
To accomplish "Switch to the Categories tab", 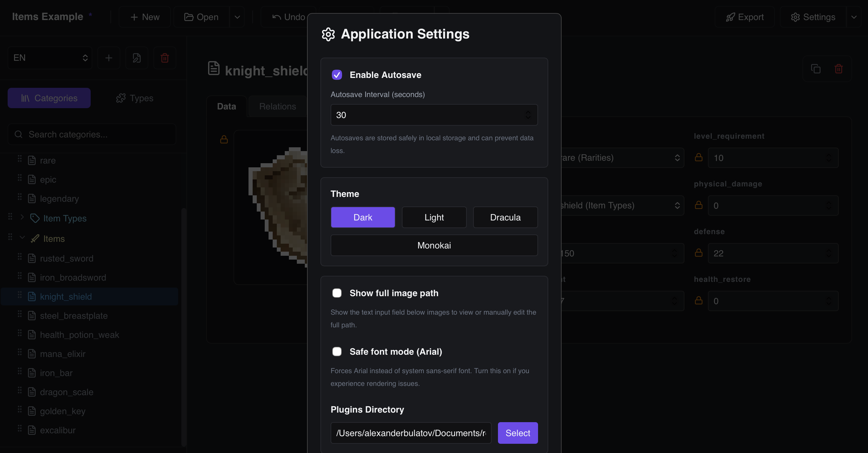I will [x=49, y=98].
